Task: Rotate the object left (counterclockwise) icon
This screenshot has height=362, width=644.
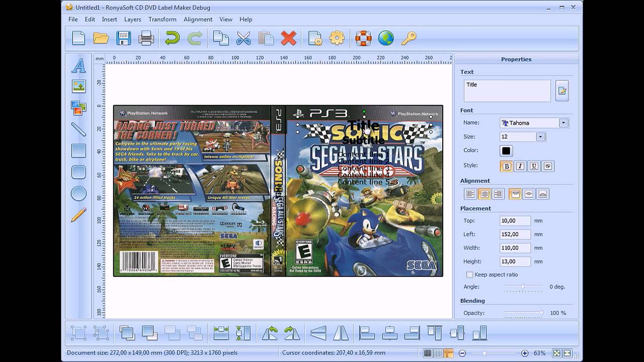Action: [x=270, y=333]
